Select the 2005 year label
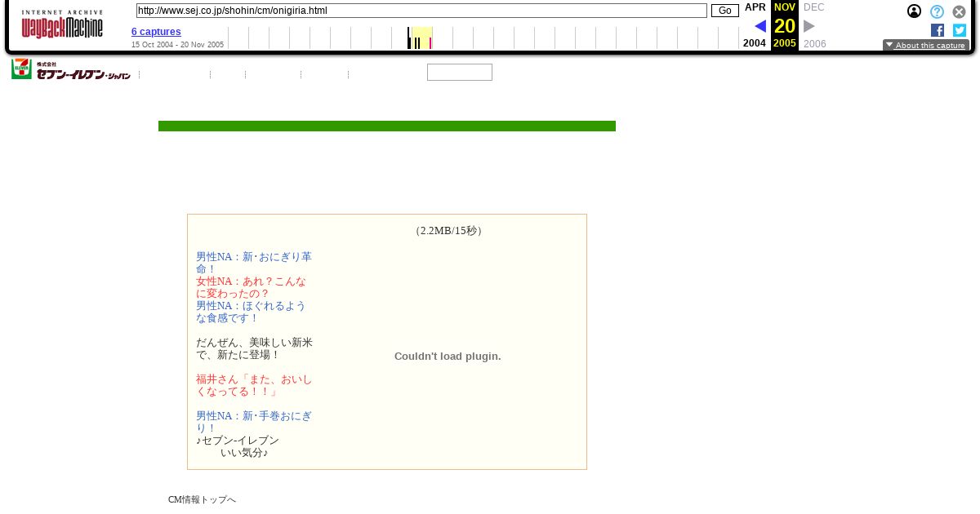This screenshot has width=980, height=514. 785,43
